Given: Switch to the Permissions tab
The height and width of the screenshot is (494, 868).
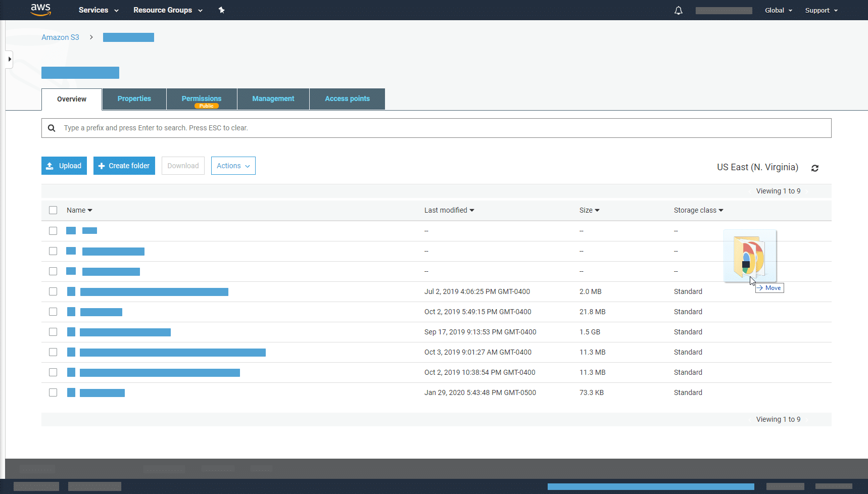Looking at the screenshot, I should 201,99.
